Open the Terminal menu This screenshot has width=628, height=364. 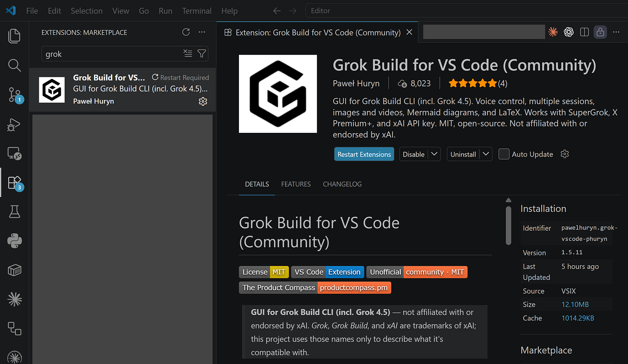click(x=197, y=11)
